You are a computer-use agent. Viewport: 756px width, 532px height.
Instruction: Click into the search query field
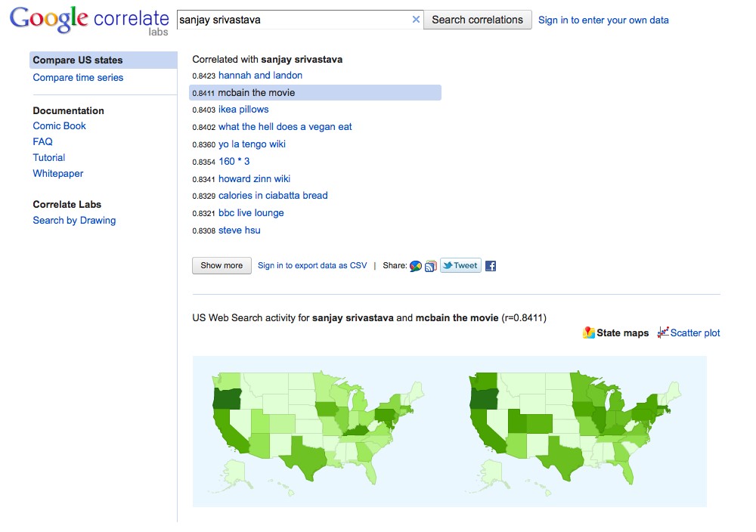pyautogui.click(x=293, y=20)
